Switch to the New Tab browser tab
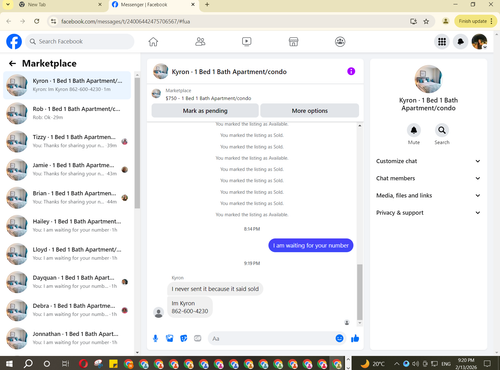Image resolution: width=500 pixels, height=370 pixels. [x=60, y=5]
